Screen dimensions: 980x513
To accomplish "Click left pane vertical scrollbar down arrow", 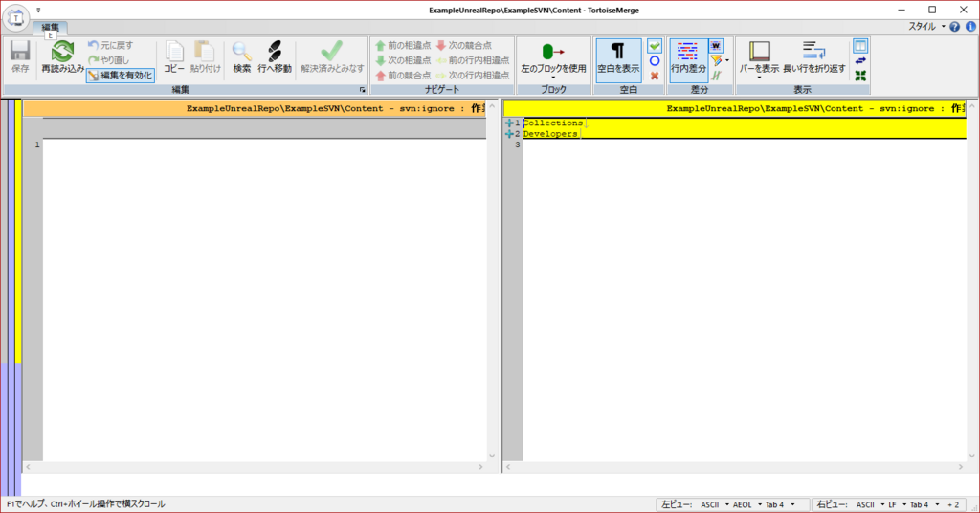I will 492,456.
